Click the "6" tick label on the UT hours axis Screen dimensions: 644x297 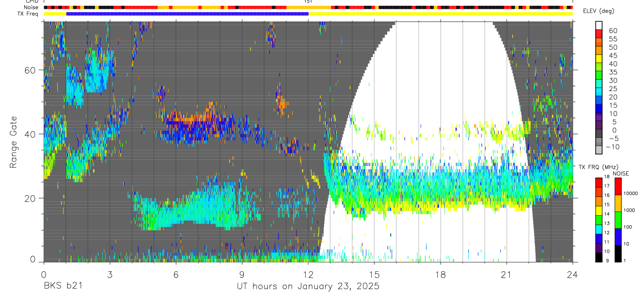(x=176, y=274)
